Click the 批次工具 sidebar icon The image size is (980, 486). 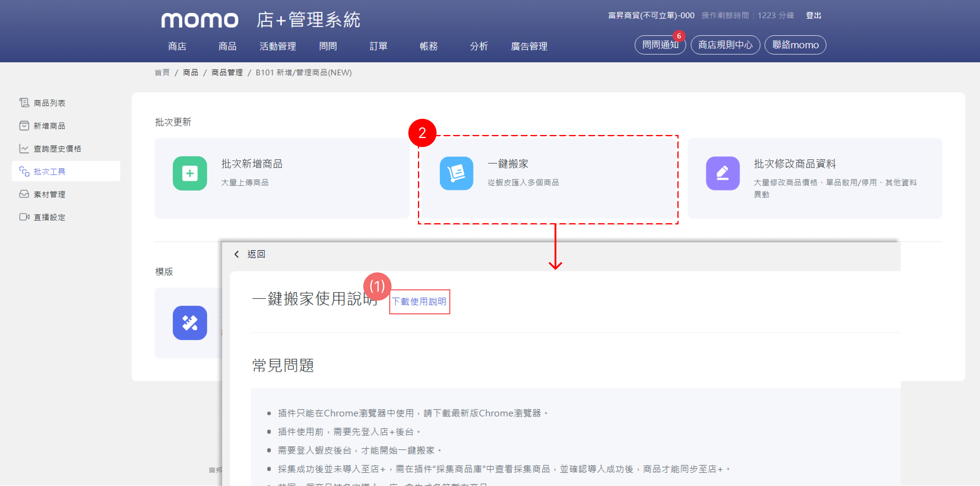(24, 171)
